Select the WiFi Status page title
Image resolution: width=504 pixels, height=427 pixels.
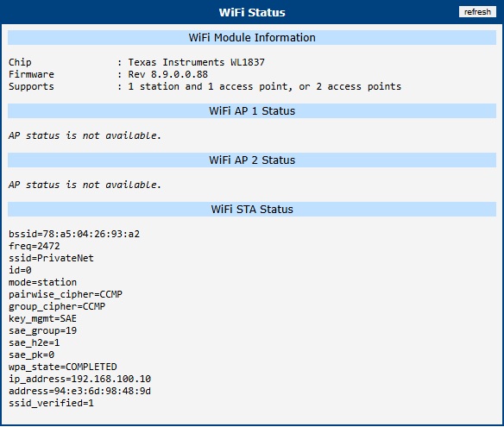pos(252,13)
